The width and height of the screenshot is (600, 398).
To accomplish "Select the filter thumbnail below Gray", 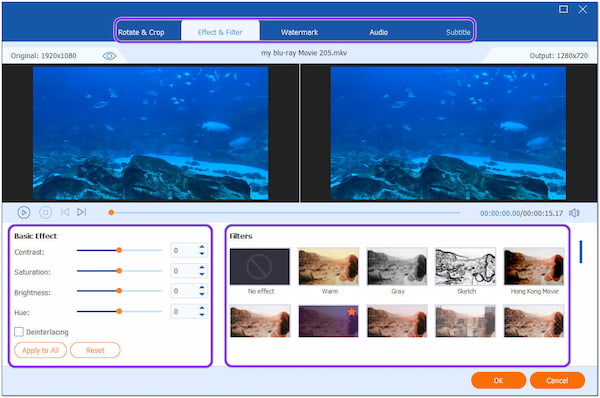I will [x=397, y=321].
